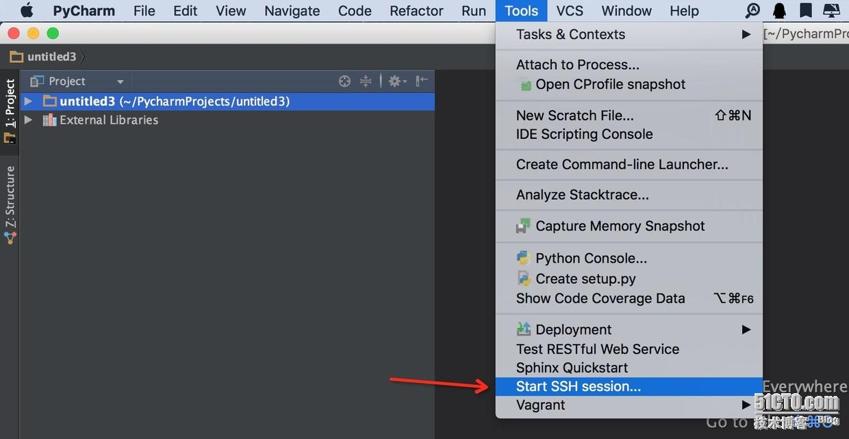Open Tasks & Contexts submenu

coord(629,35)
